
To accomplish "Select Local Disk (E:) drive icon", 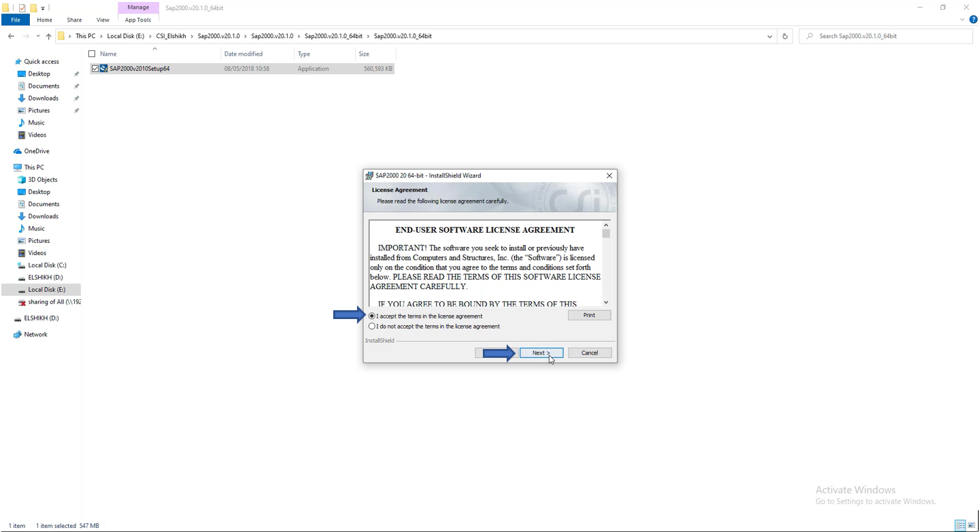I will point(21,290).
